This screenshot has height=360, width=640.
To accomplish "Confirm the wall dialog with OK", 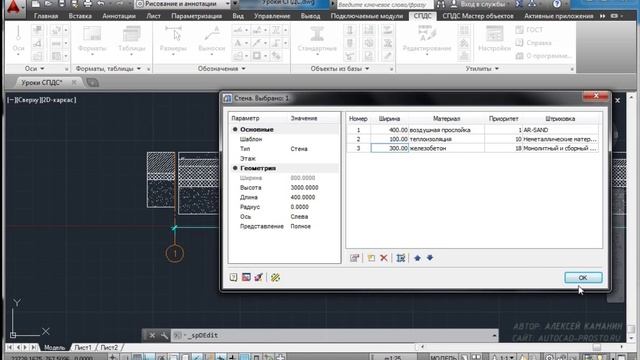I will (583, 278).
